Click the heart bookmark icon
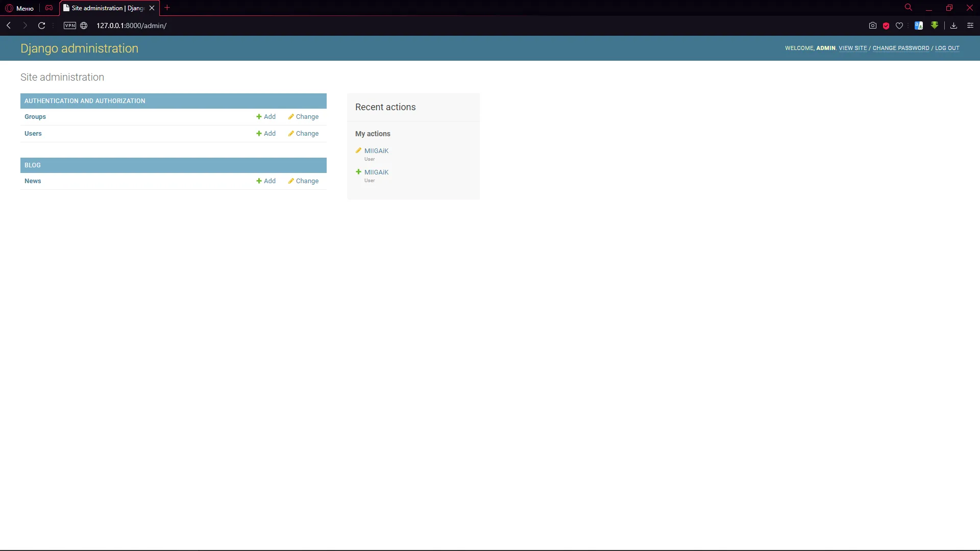Screen dimensions: 980x551 pos(899,26)
